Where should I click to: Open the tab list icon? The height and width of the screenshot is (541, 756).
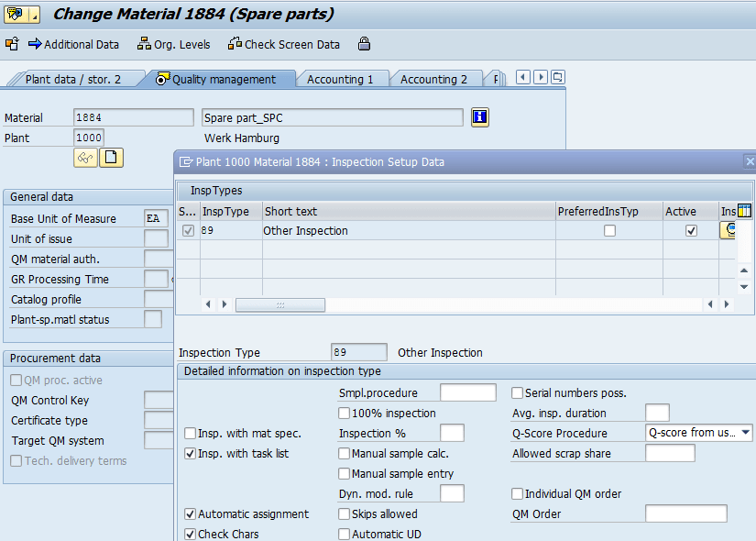(x=558, y=77)
